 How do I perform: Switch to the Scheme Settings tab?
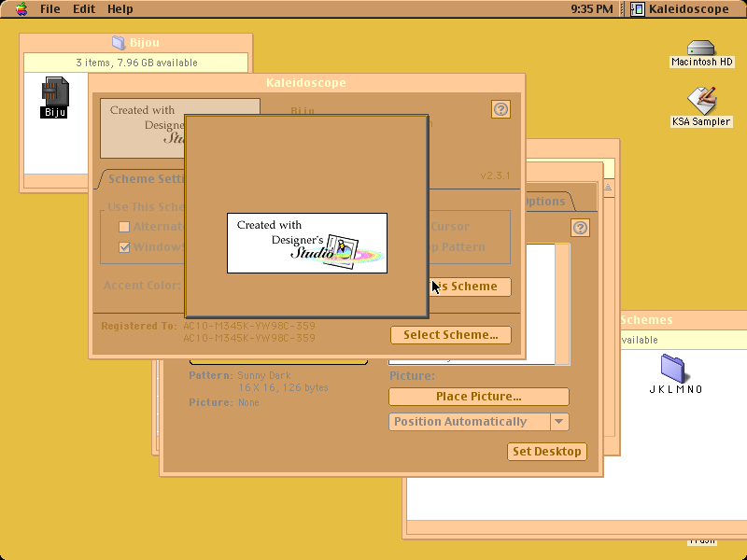[146, 179]
